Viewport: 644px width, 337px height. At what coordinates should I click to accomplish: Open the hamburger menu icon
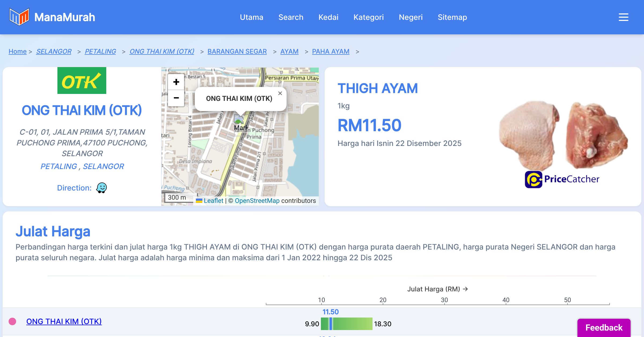click(x=623, y=17)
